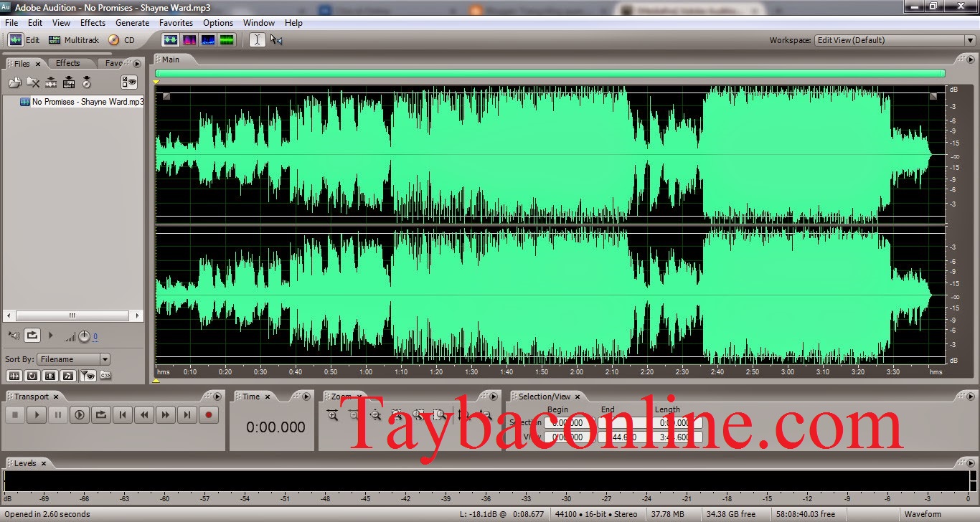Switch to Edit view

[24, 40]
